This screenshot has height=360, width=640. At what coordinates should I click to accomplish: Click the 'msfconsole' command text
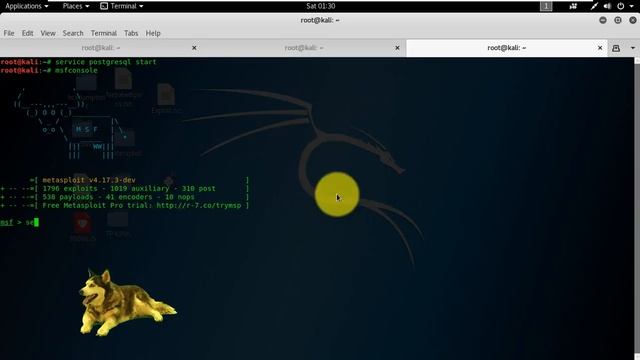click(x=76, y=70)
